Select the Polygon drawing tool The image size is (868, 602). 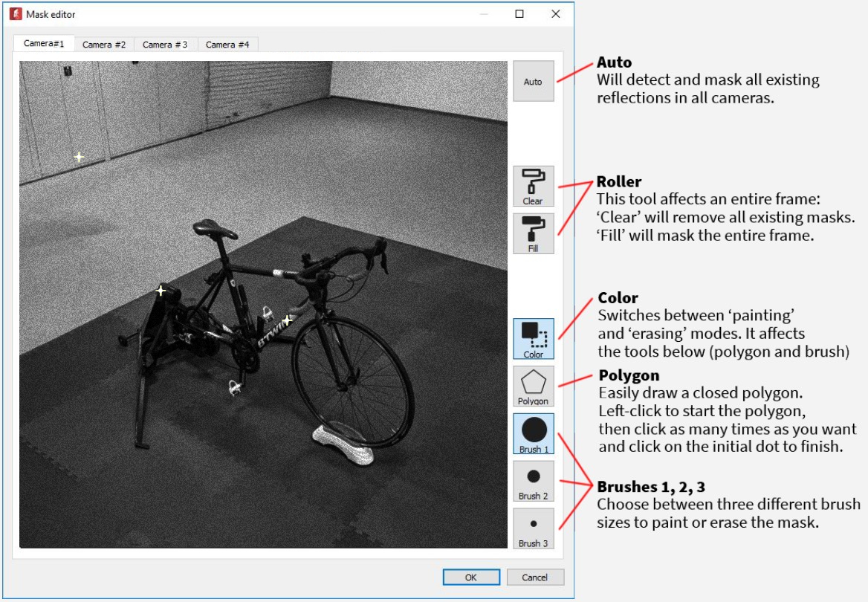click(x=533, y=386)
